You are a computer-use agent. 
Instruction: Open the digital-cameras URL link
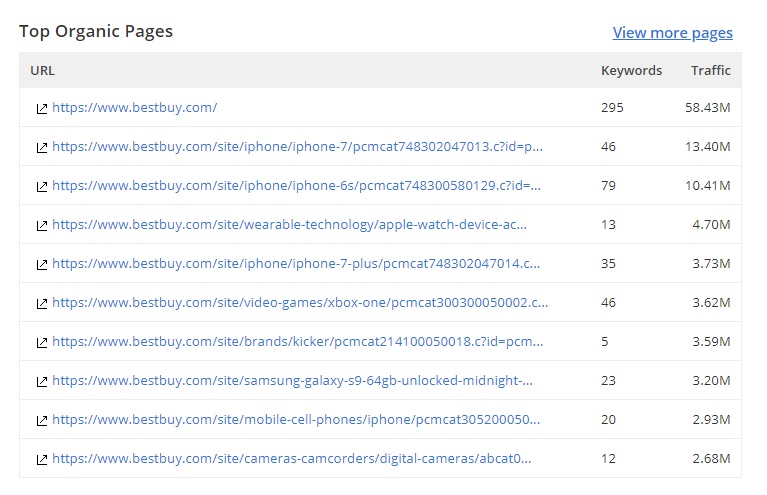coord(291,458)
